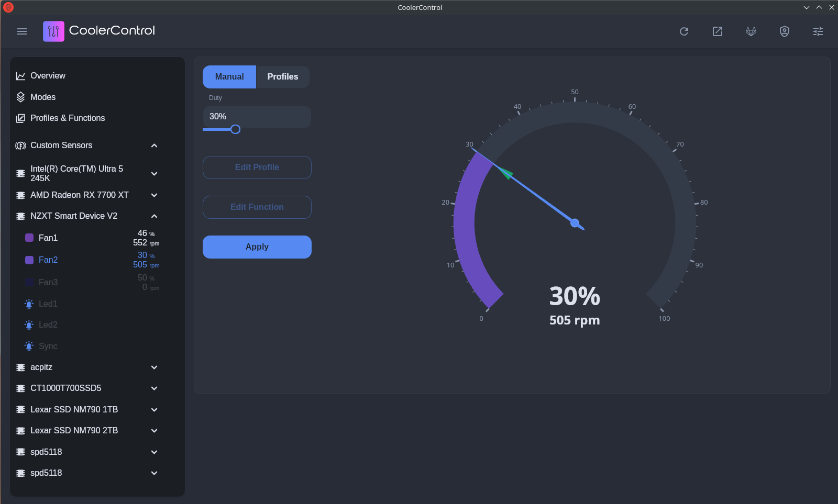Click the Fan2 purple color swatch
Screen dimensions: 838x504
point(29,260)
